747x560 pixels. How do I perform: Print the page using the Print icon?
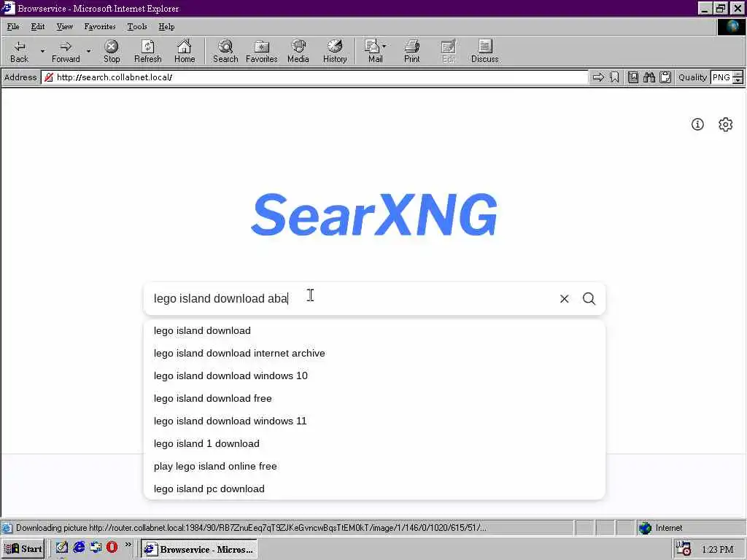(x=412, y=52)
